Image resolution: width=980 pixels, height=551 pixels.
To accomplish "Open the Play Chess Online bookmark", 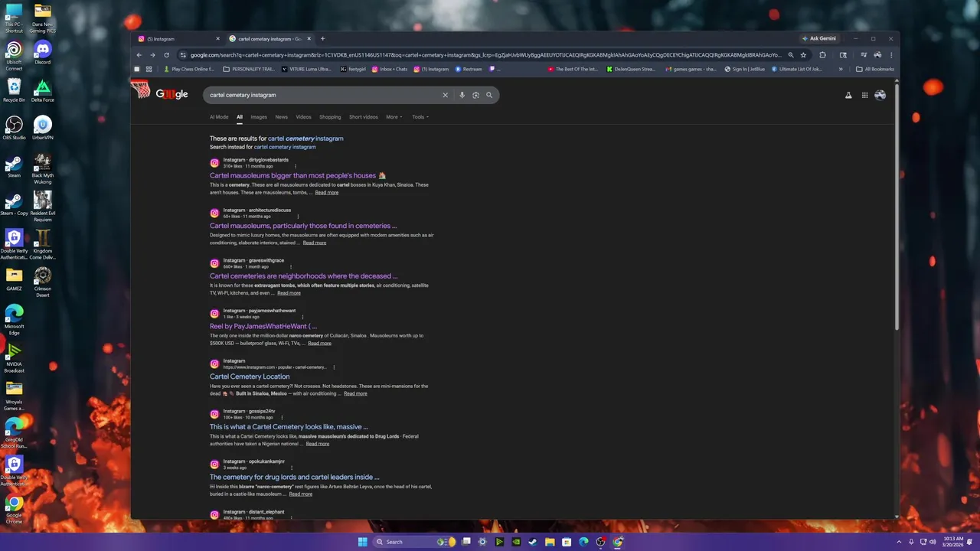I will click(x=189, y=69).
